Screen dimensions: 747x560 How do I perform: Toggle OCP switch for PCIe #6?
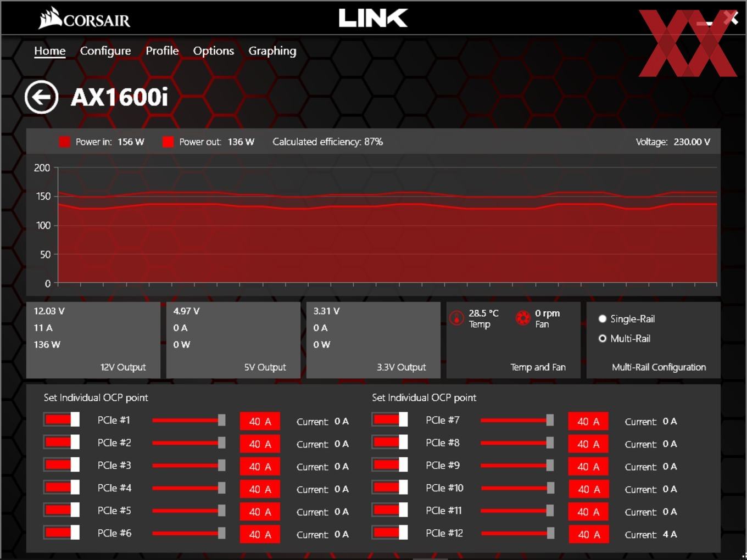62,533
